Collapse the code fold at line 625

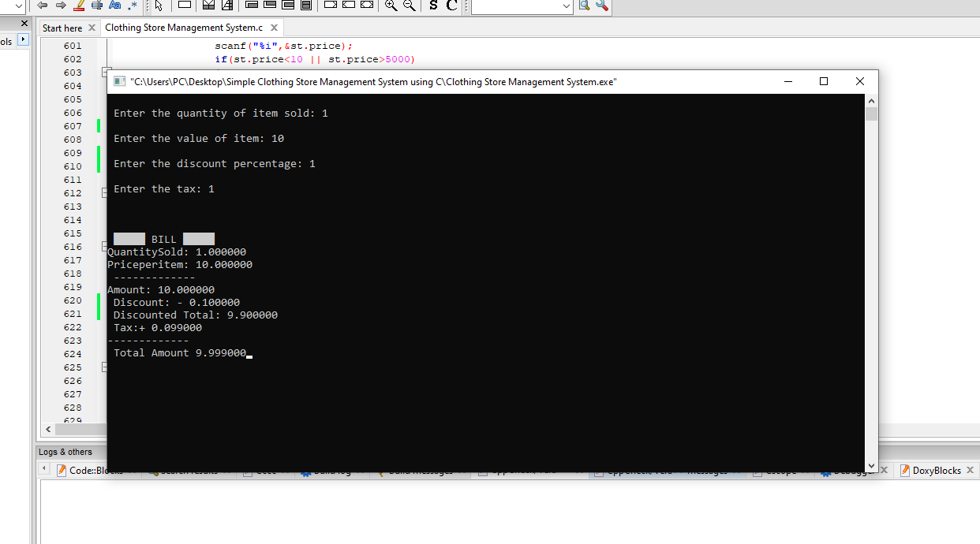[x=105, y=367]
